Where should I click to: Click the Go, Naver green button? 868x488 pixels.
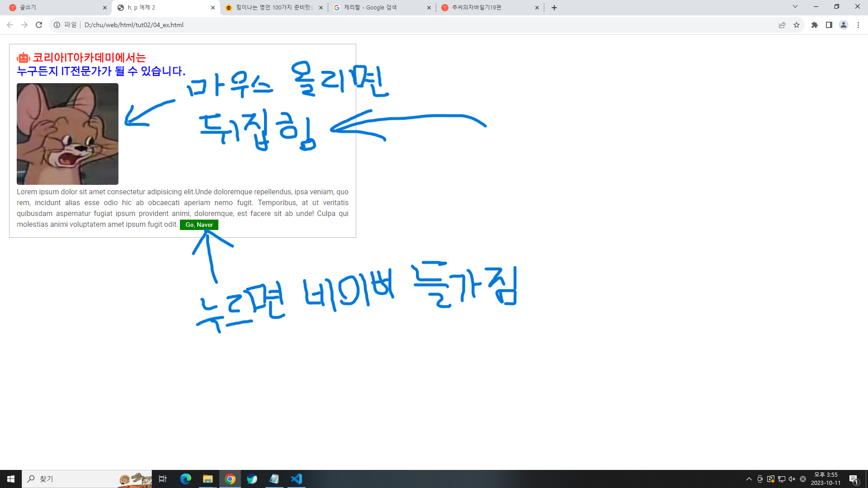199,225
